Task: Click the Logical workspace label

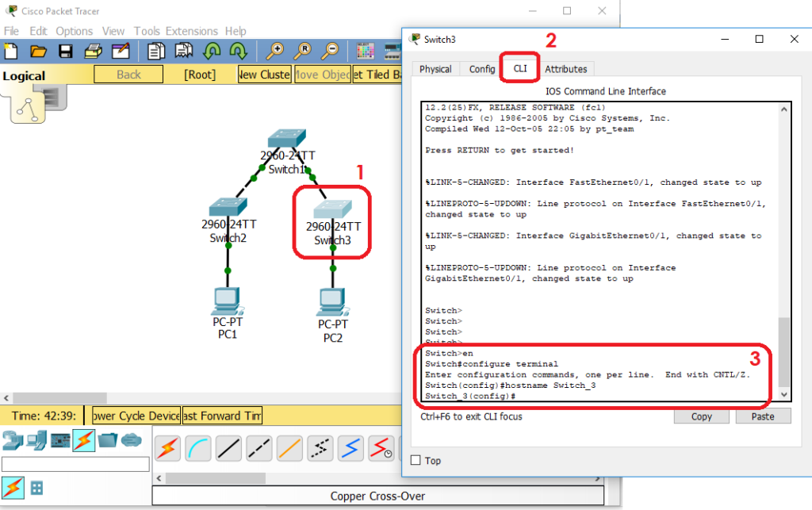Action: pyautogui.click(x=24, y=75)
